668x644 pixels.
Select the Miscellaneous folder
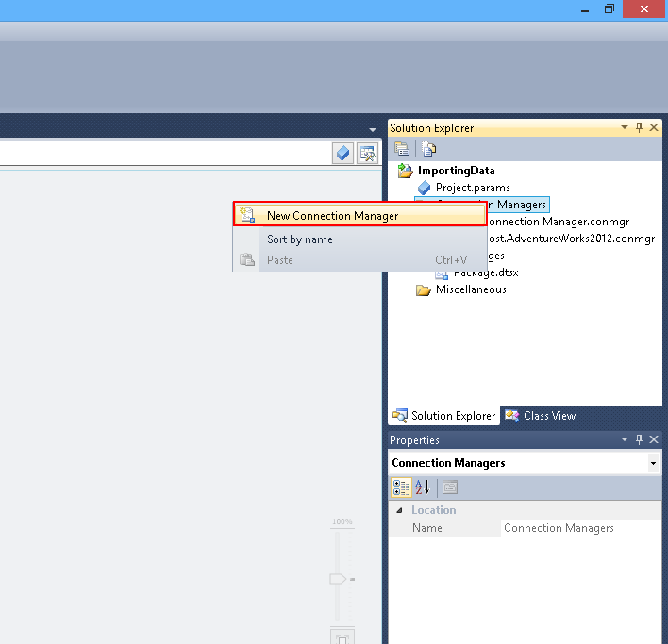471,289
